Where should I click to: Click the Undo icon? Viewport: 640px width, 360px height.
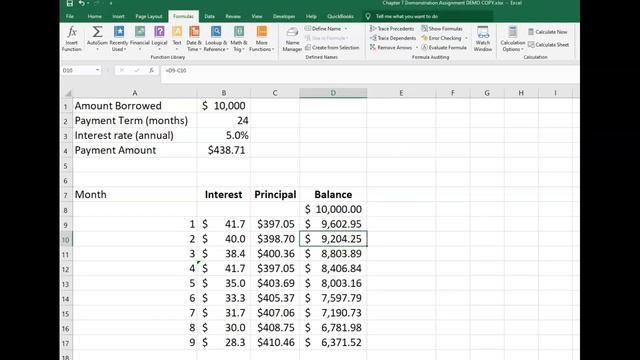point(82,4)
